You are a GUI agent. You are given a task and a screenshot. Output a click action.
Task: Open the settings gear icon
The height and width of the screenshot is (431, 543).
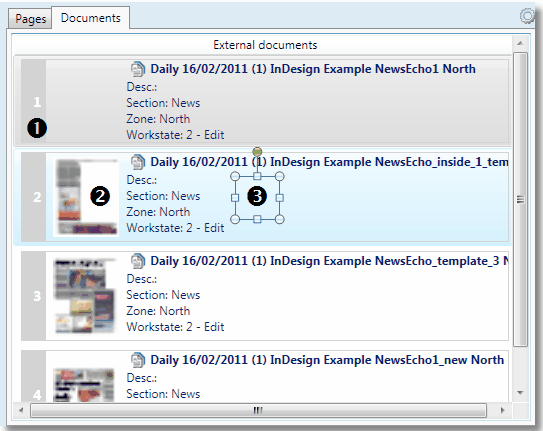(527, 16)
